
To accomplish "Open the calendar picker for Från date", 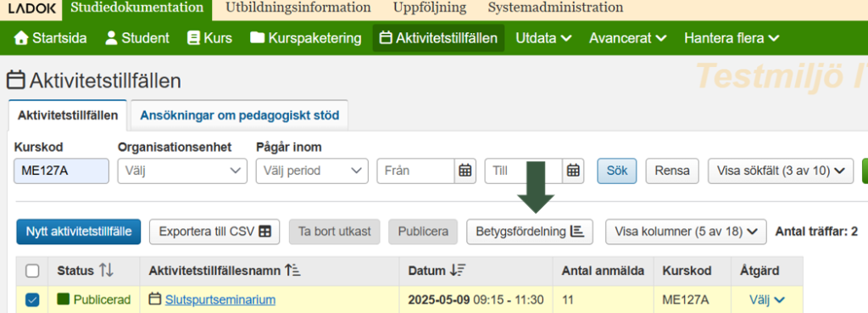I will (465, 170).
